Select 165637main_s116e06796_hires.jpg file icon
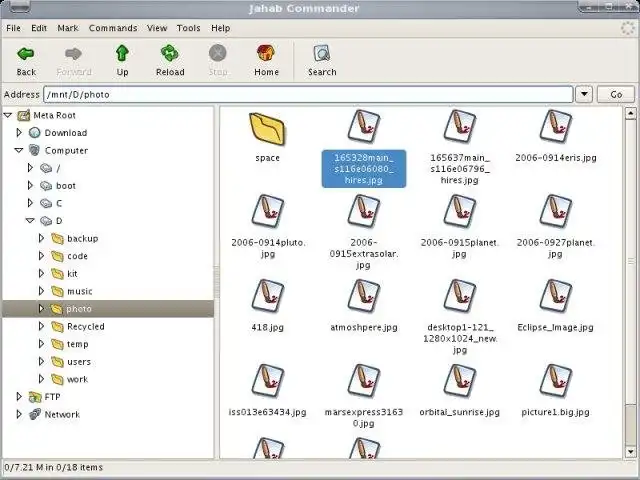Image resolution: width=640 pixels, height=480 pixels. [x=460, y=127]
